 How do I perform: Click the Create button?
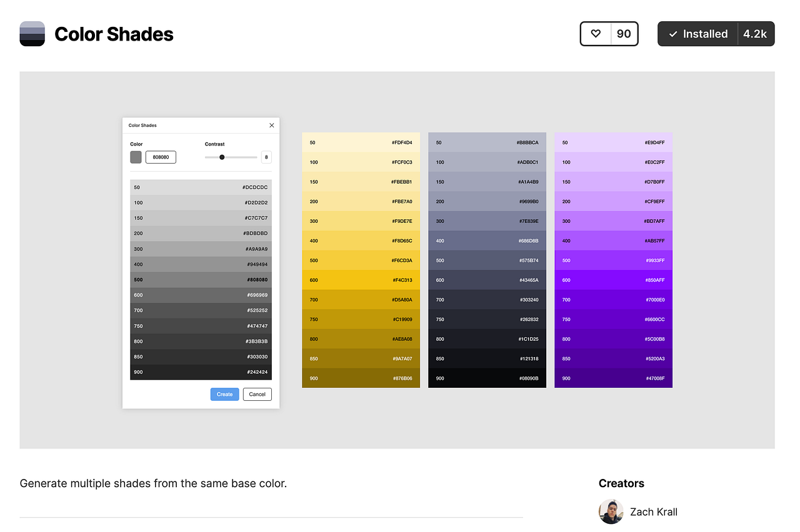[x=224, y=394]
